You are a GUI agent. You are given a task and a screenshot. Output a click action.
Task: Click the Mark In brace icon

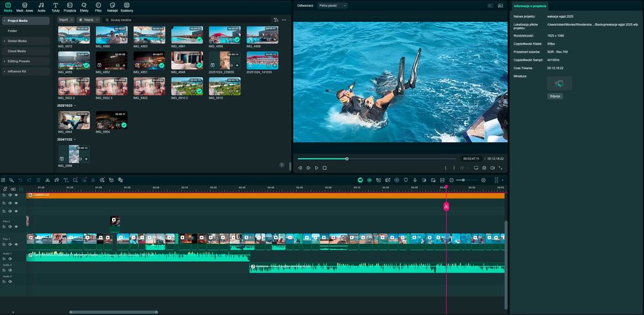446,167
